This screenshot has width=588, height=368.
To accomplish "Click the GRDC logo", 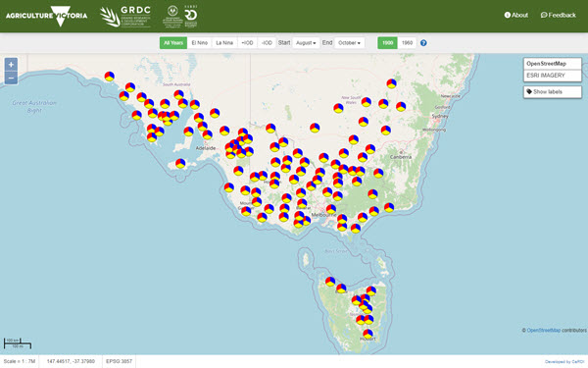I will coord(125,16).
